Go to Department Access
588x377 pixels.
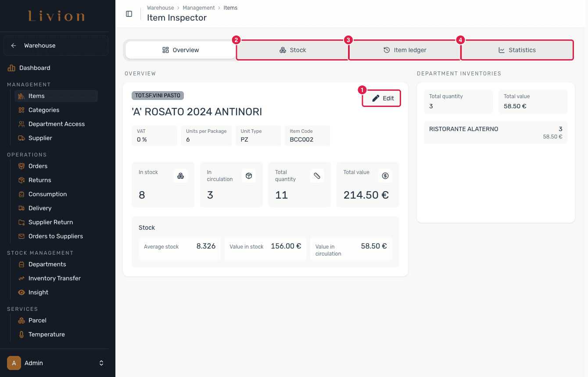56,124
